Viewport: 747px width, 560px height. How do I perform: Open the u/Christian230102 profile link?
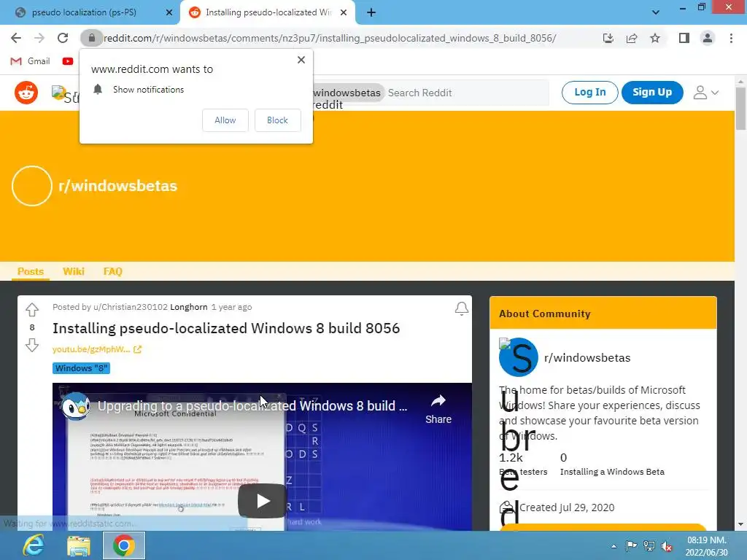pyautogui.click(x=131, y=307)
